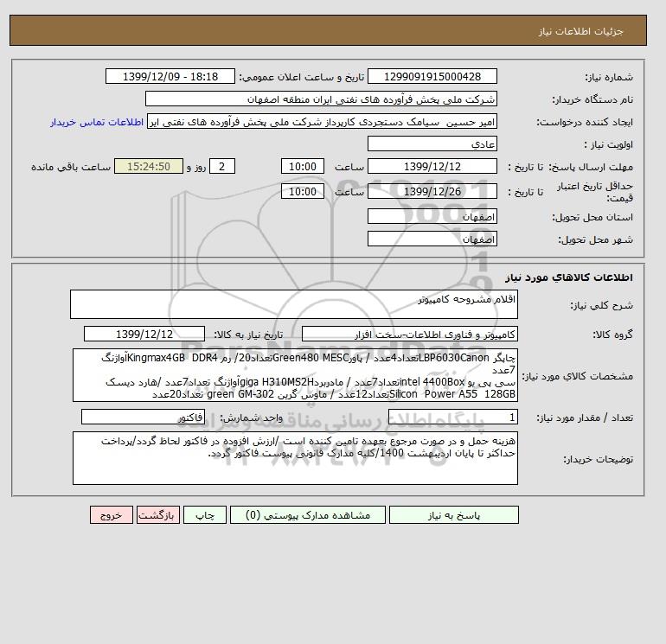Click the گروه کالا field
The width and height of the screenshot is (666, 644).
[409, 334]
